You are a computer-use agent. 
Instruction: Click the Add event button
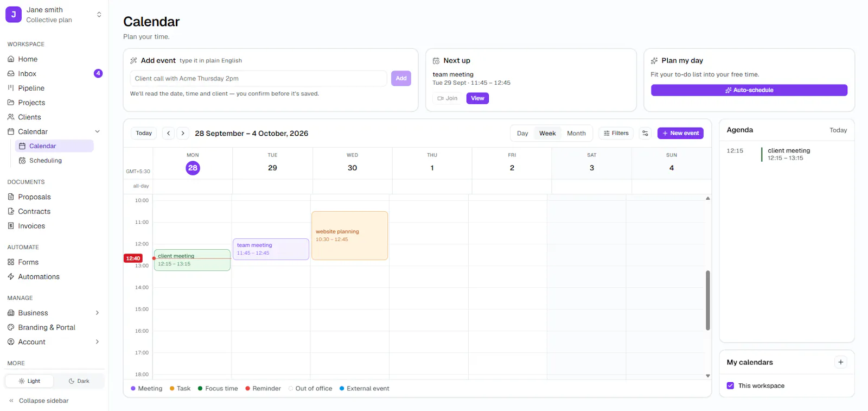click(x=401, y=79)
